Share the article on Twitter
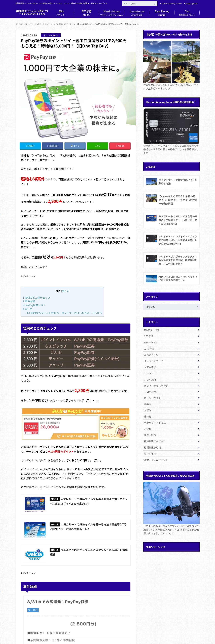This screenshot has height=644, width=215. tap(30, 146)
